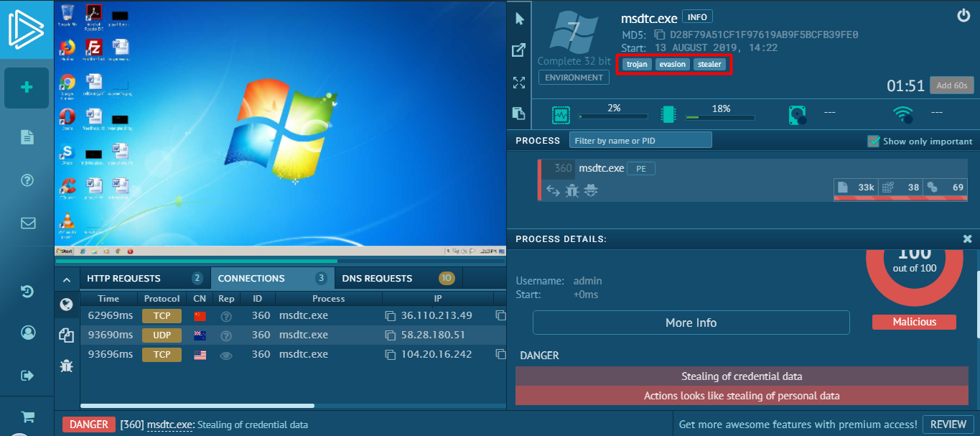Click msdtc.exe bug threat indicator icon
The width and height of the screenshot is (980, 436).
pyautogui.click(x=572, y=190)
